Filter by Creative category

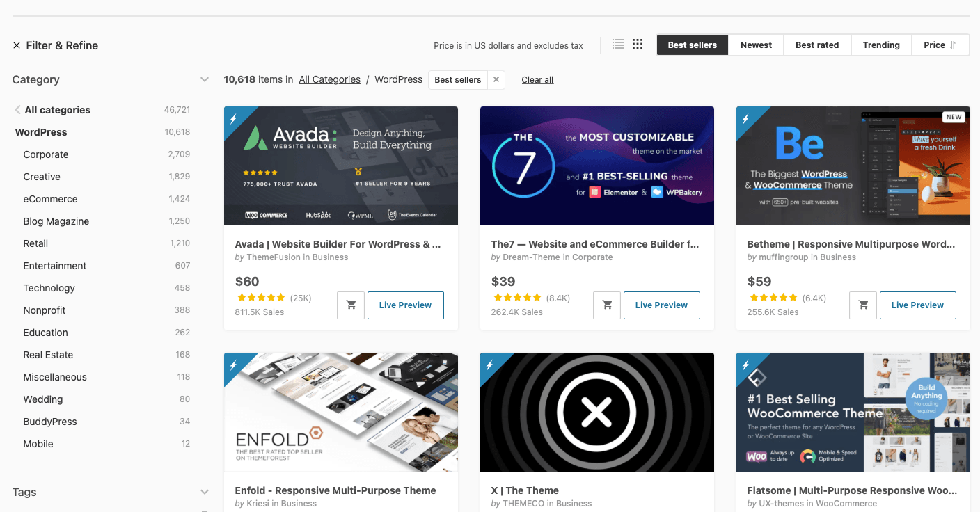(x=42, y=177)
